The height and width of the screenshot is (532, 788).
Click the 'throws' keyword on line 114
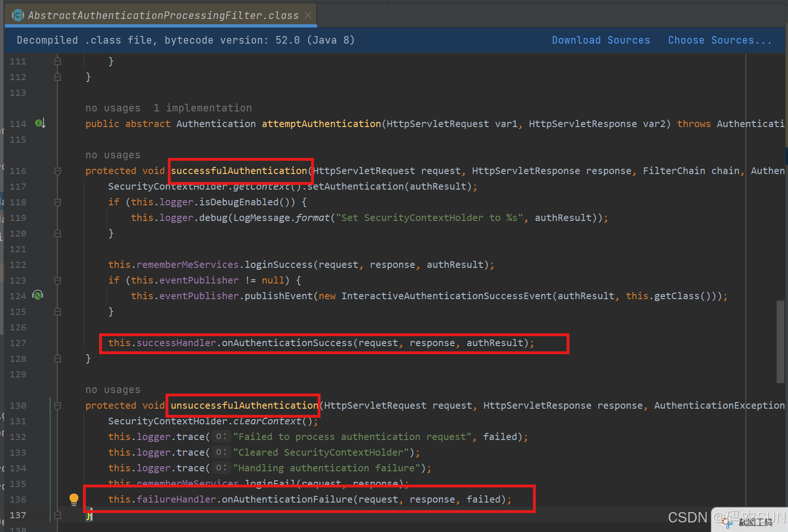coord(694,124)
